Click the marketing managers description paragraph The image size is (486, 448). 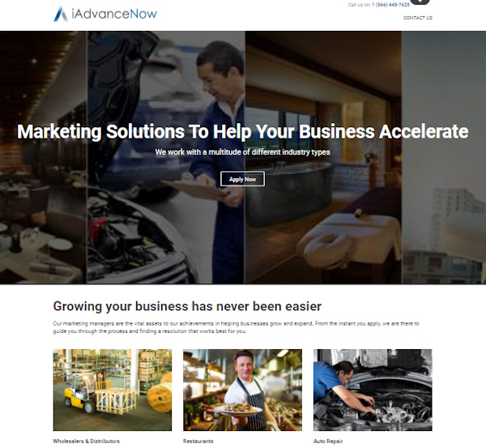(236, 327)
